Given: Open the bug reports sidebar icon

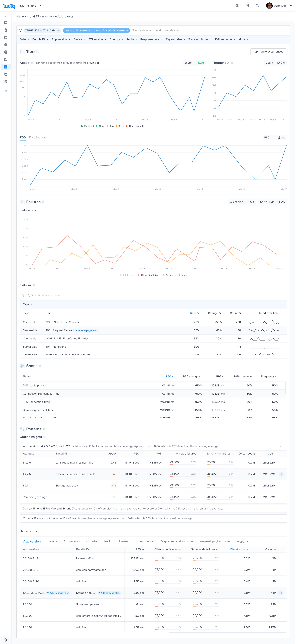Looking at the screenshot, I should coord(6,45).
